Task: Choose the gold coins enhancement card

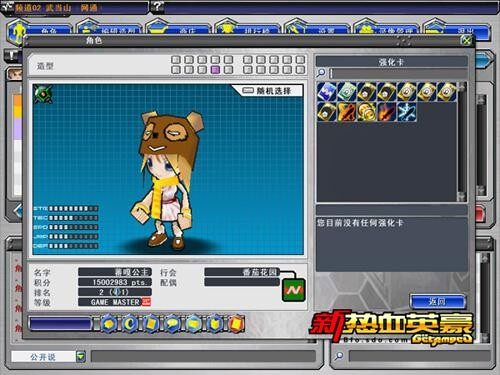Action: pyautogui.click(x=366, y=112)
